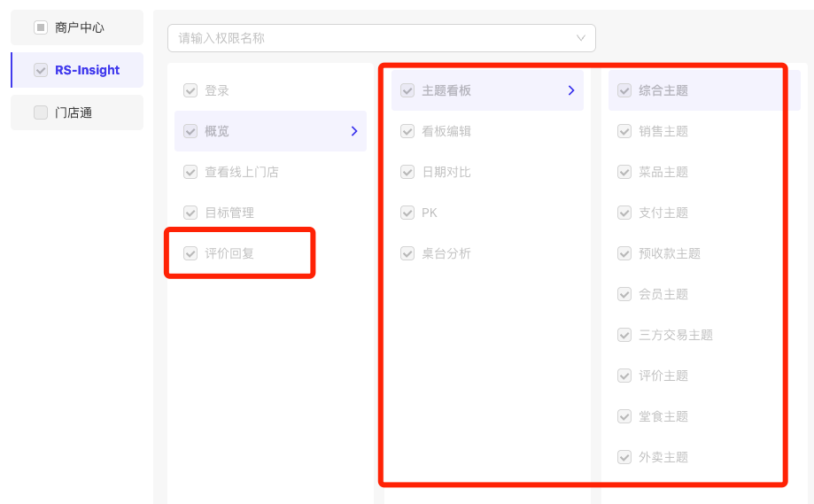Toggle the 评价回复 checkbox
This screenshot has width=814, height=504.
(190, 253)
